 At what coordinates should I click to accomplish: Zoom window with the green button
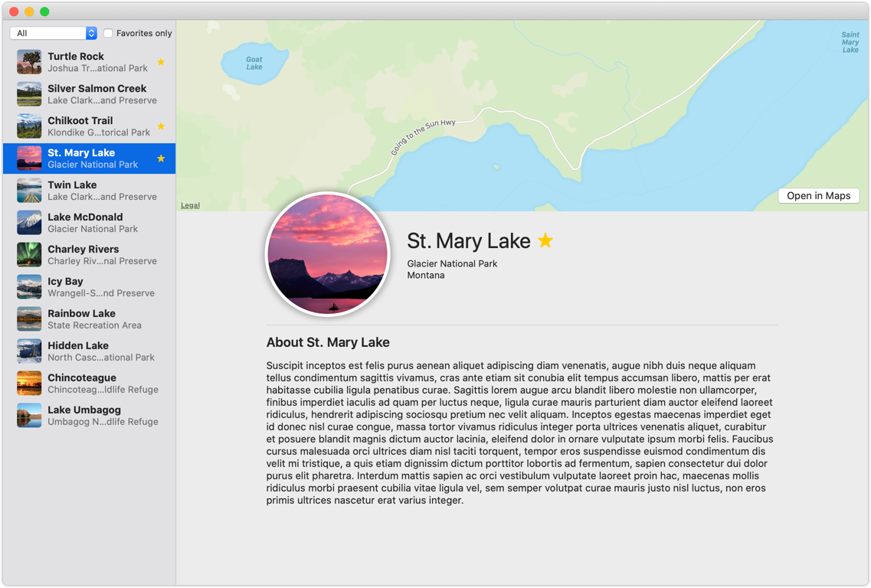(44, 11)
